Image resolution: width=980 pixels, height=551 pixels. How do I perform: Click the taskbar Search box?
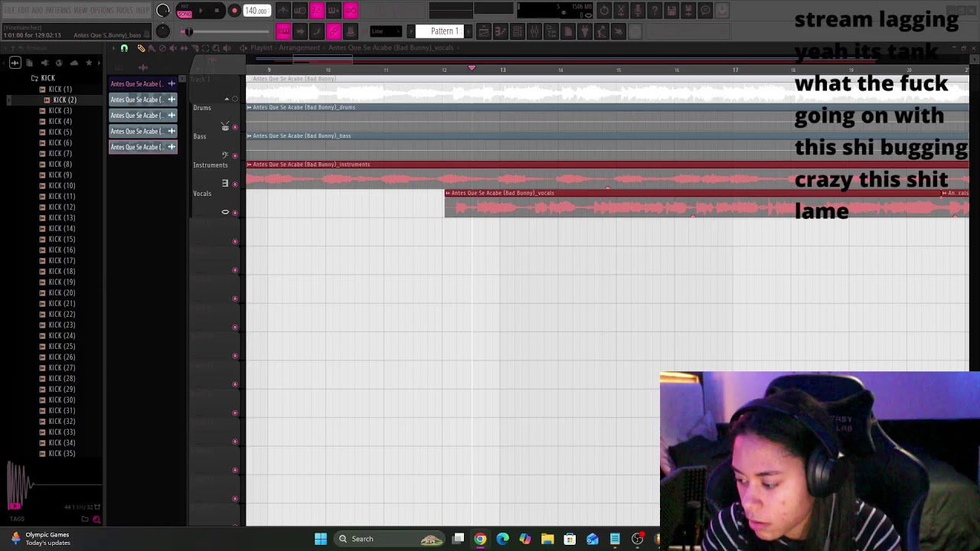[x=390, y=539]
